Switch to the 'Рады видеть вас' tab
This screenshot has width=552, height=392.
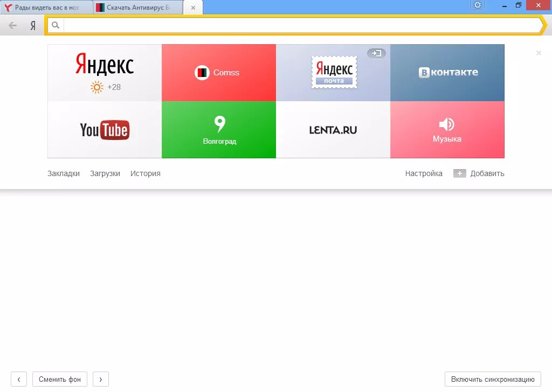[x=46, y=8]
